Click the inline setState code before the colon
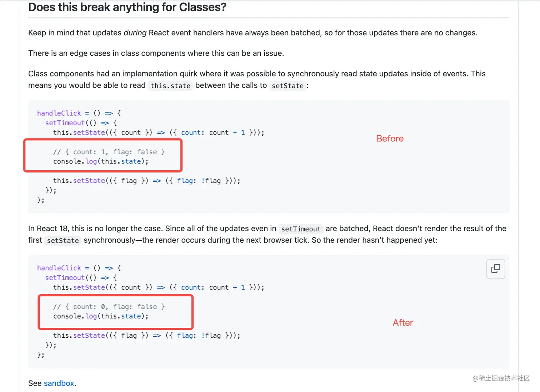 click(287, 86)
